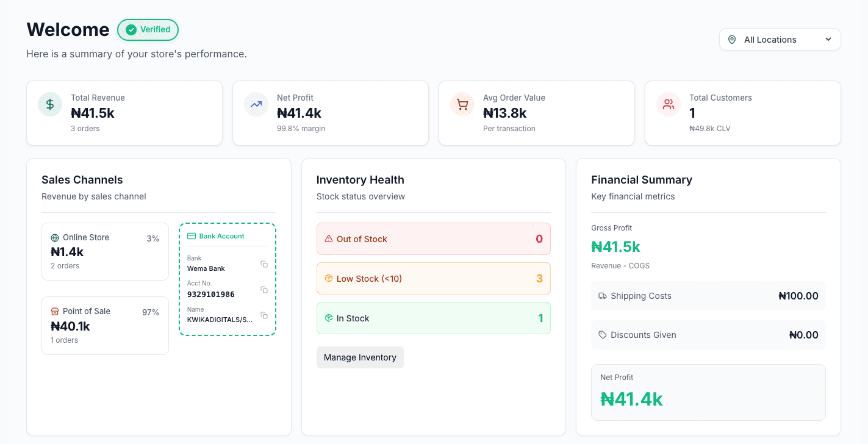This screenshot has width=868, height=444.
Task: Click the people icon for Total Customers
Action: 669,104
